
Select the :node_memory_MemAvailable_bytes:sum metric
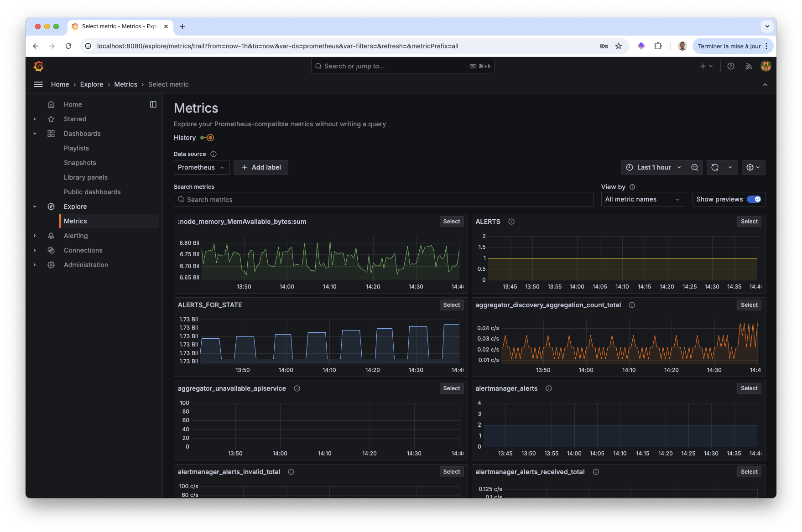coord(451,222)
